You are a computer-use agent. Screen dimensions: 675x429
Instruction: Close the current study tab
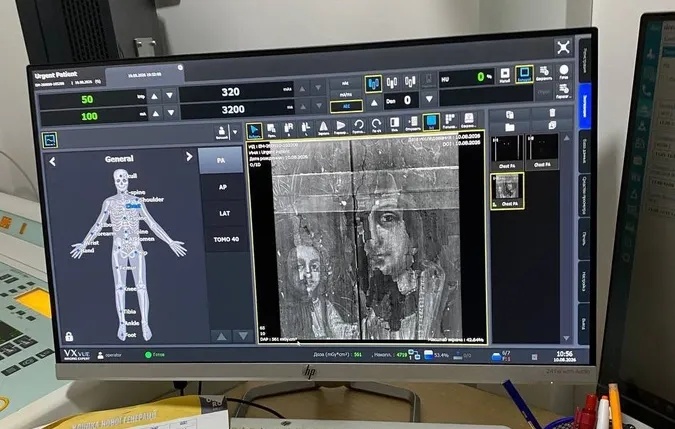point(180,68)
